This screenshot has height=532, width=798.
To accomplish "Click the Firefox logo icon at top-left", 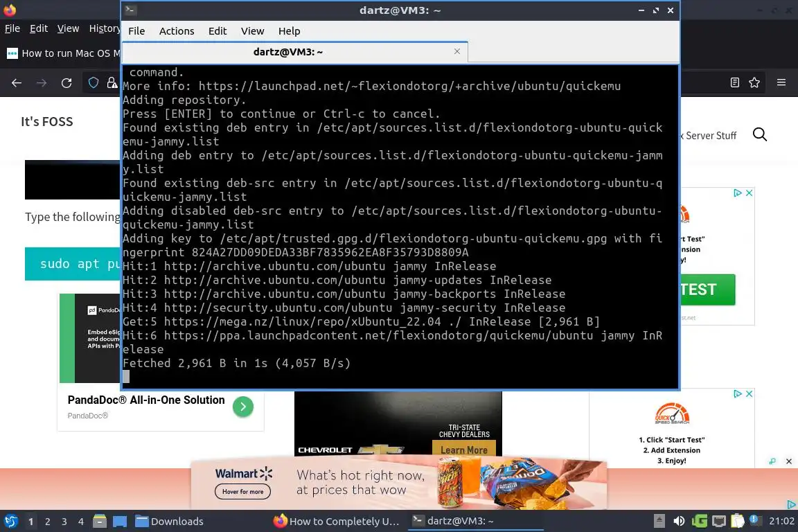I will click(x=10, y=9).
